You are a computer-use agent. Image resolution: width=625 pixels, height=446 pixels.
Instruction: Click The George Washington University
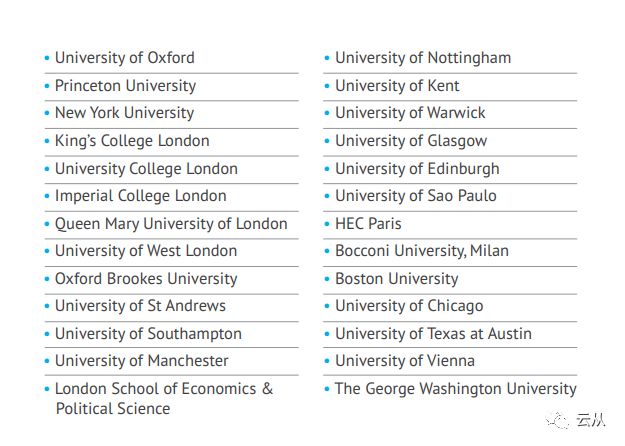456,389
